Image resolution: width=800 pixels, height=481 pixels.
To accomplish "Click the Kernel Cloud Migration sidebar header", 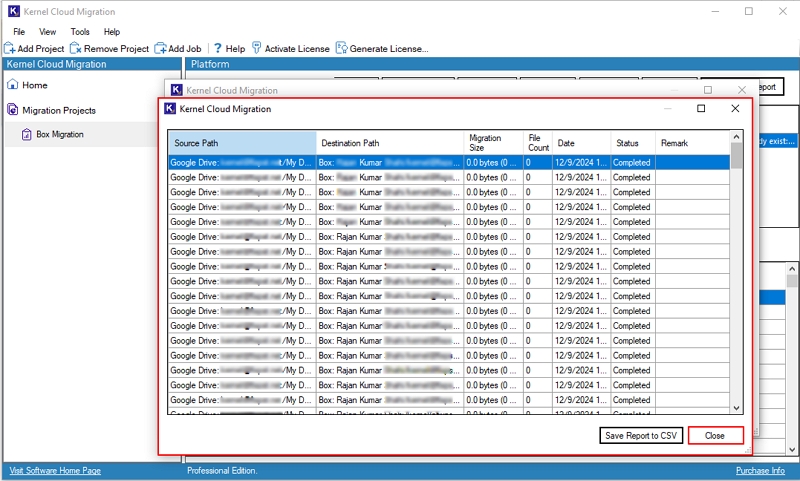I will point(92,64).
